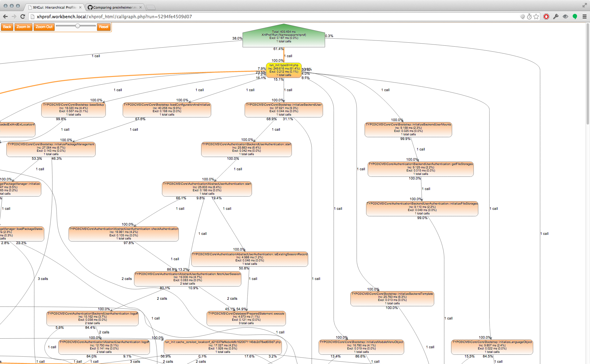Click the orange Reset button
This screenshot has width=590, height=364.
pos(104,27)
